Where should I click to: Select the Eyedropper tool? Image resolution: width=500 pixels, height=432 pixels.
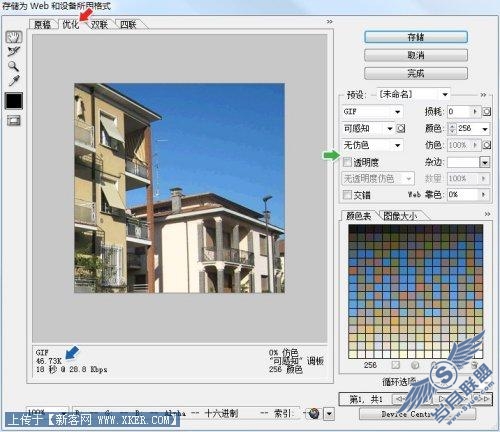click(x=14, y=80)
